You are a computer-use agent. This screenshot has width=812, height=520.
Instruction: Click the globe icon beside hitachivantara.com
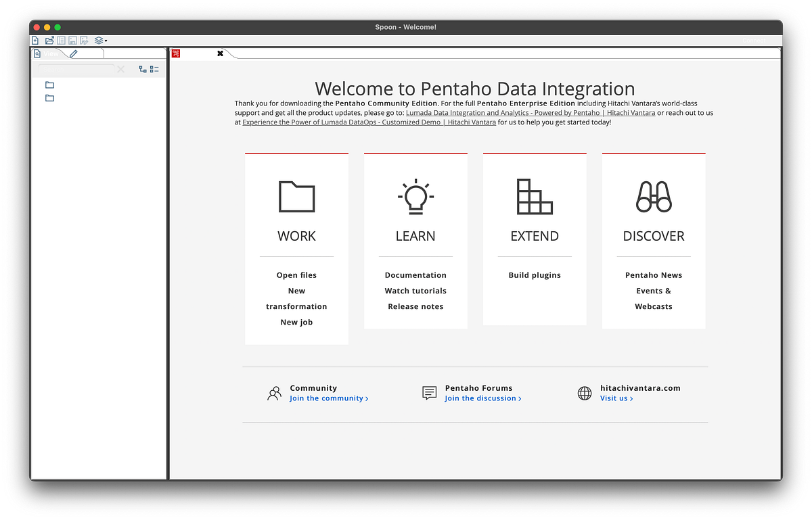[584, 393]
